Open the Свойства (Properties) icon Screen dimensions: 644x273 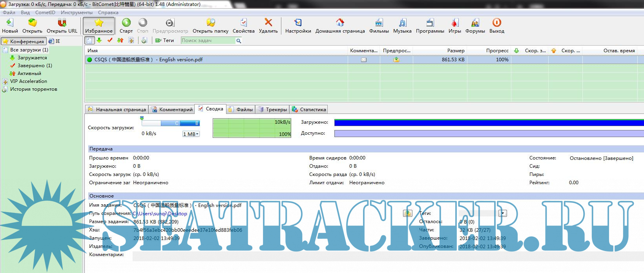(x=243, y=23)
